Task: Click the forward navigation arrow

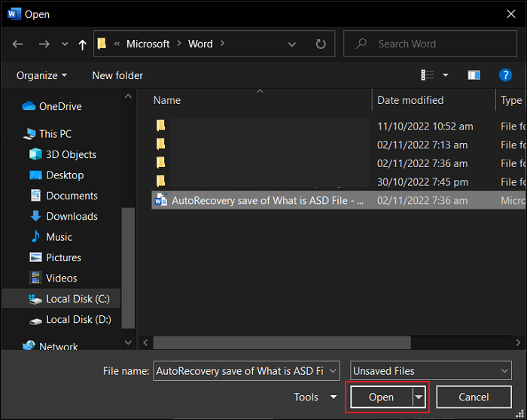Action: click(44, 44)
